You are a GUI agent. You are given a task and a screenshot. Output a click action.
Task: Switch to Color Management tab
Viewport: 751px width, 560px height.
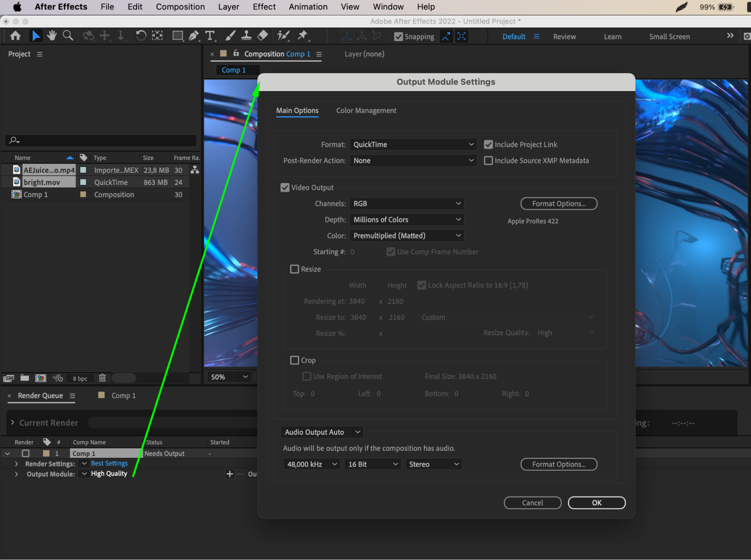click(x=366, y=110)
